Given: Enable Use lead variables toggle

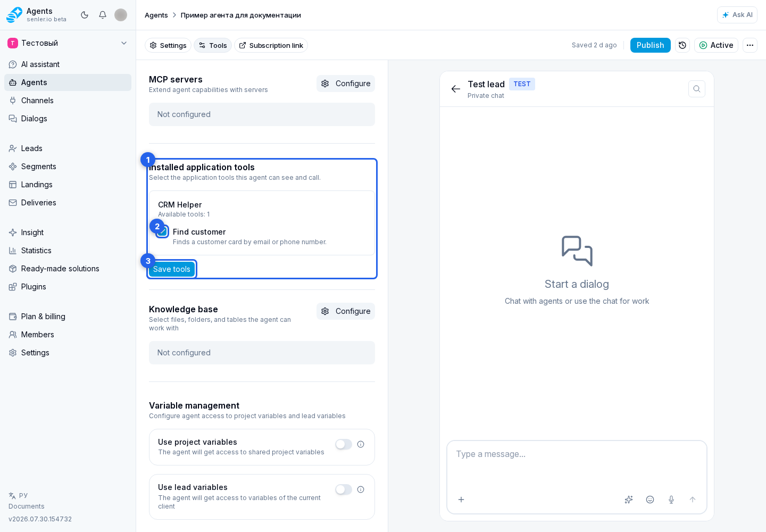Looking at the screenshot, I should (344, 489).
